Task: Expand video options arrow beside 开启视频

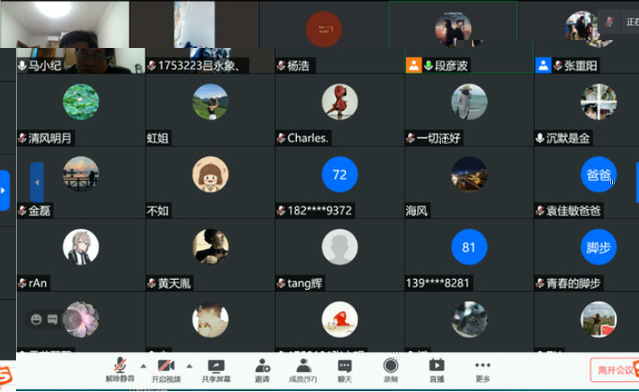Action: point(189,366)
